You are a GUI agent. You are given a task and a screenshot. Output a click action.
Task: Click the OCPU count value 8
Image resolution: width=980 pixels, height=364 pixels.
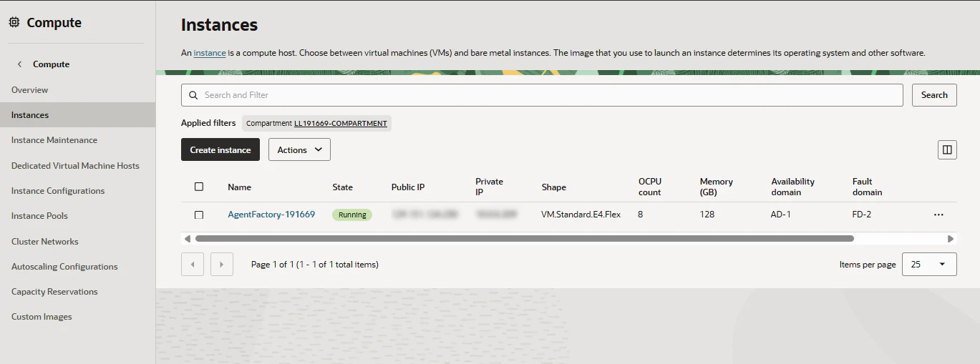click(x=641, y=215)
